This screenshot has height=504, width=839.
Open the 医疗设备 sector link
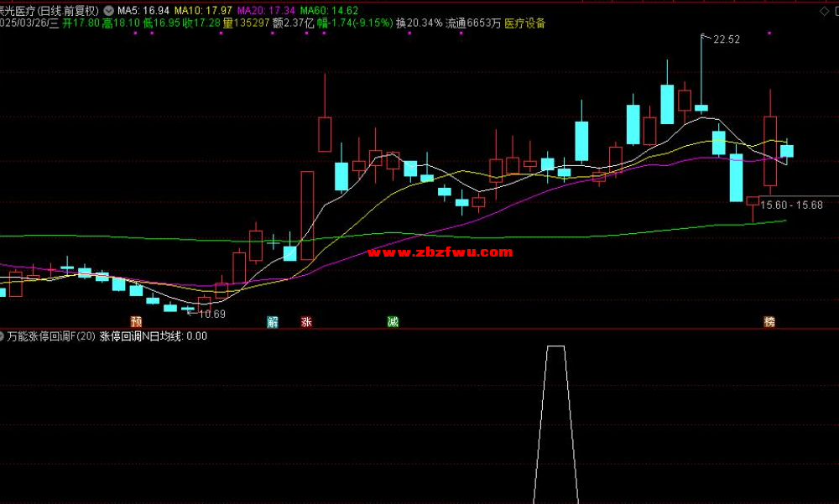525,23
